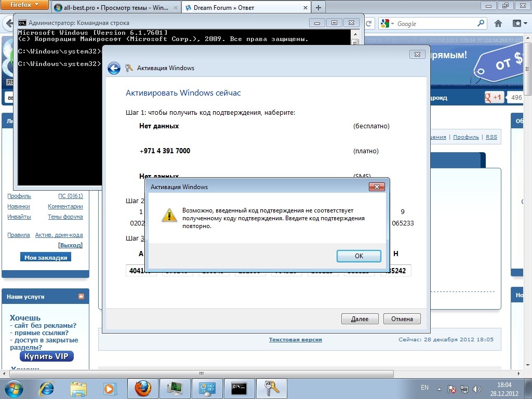This screenshot has height=399, width=532.
Task: Open the Правила link
Action: [x=19, y=235]
